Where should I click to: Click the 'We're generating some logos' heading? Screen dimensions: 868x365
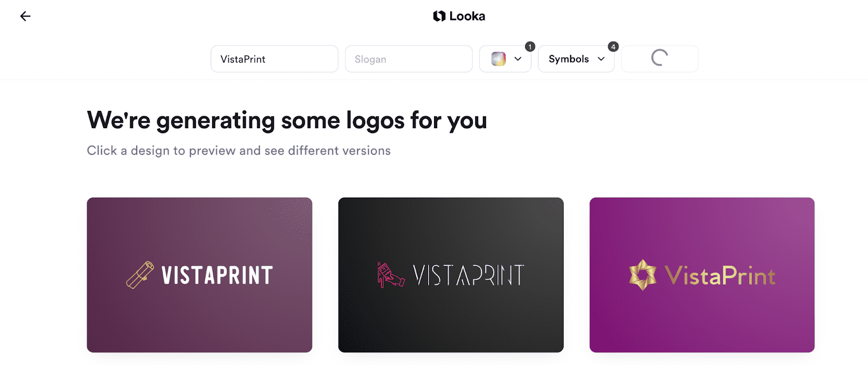pos(287,121)
